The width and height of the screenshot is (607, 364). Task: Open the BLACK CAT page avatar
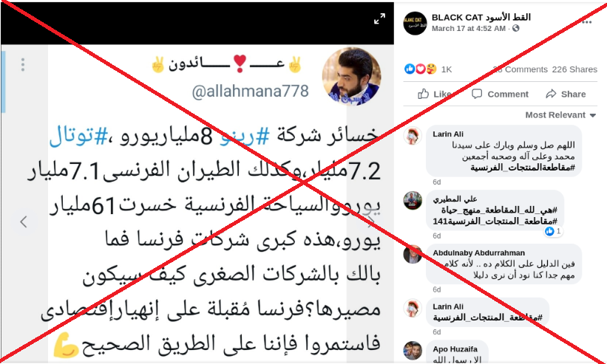coord(415,23)
